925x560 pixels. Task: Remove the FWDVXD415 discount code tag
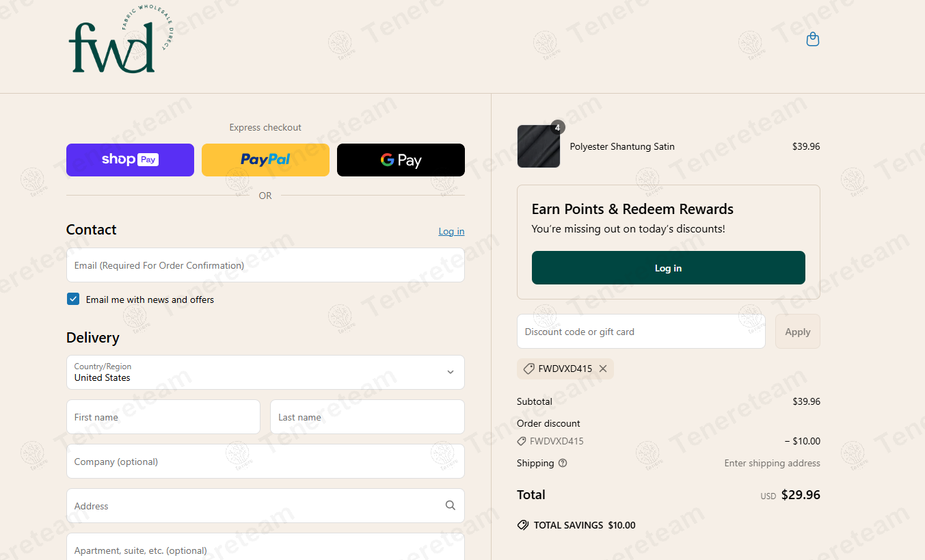pyautogui.click(x=603, y=369)
